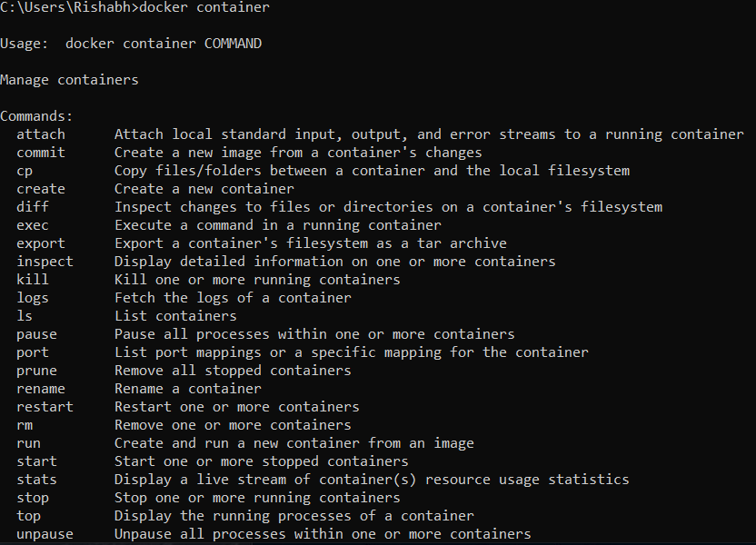The image size is (756, 545).
Task: Click 'Unpause all processes within one or more containers'
Action: click(323, 534)
